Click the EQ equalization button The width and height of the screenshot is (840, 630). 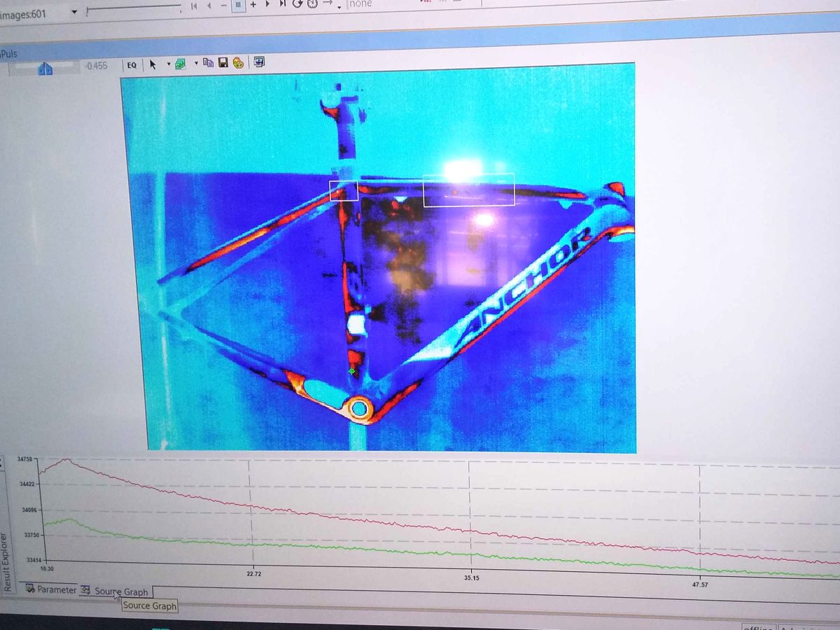[132, 65]
